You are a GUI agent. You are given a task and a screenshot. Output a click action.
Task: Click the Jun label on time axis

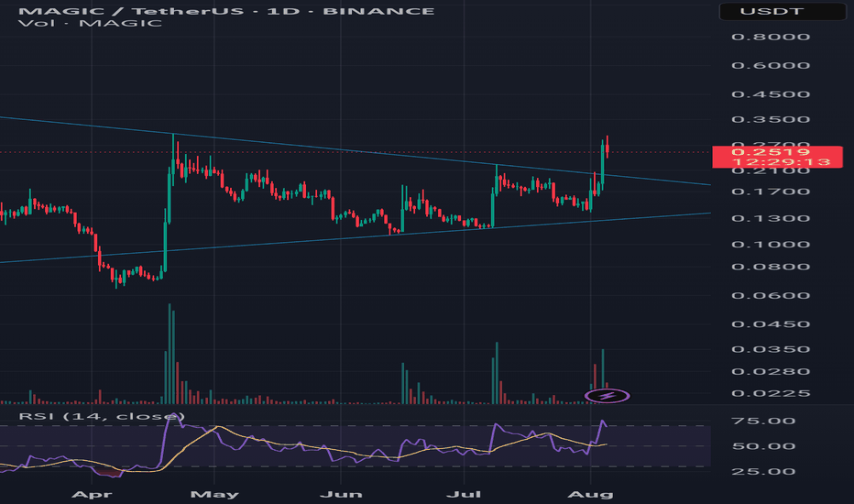pyautogui.click(x=341, y=495)
